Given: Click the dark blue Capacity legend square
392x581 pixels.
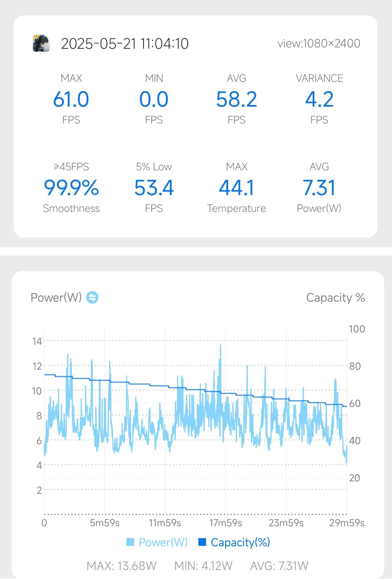Looking at the screenshot, I should pyautogui.click(x=202, y=542).
